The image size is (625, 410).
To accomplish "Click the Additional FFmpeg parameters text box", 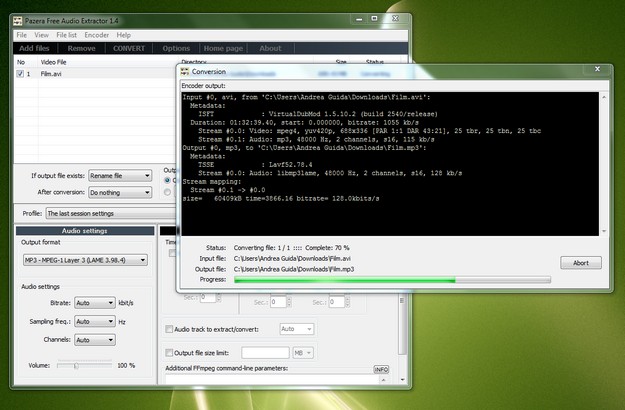I will coord(272,379).
